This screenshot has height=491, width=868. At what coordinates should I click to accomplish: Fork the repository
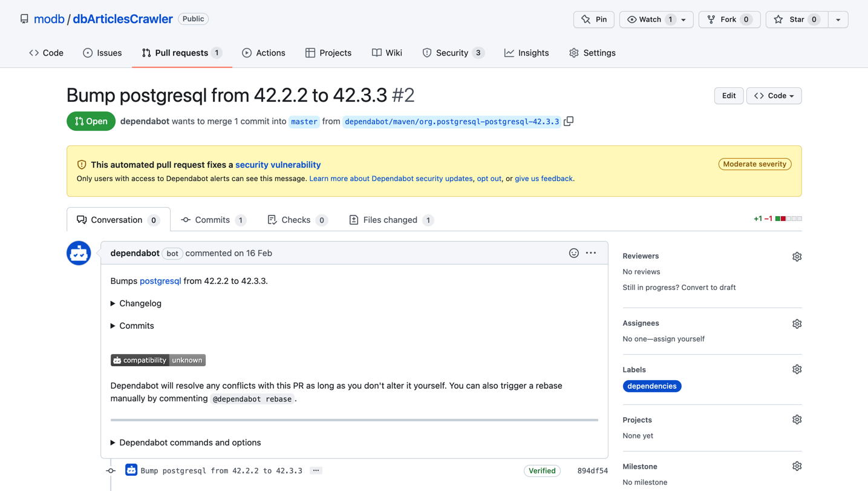coord(729,19)
